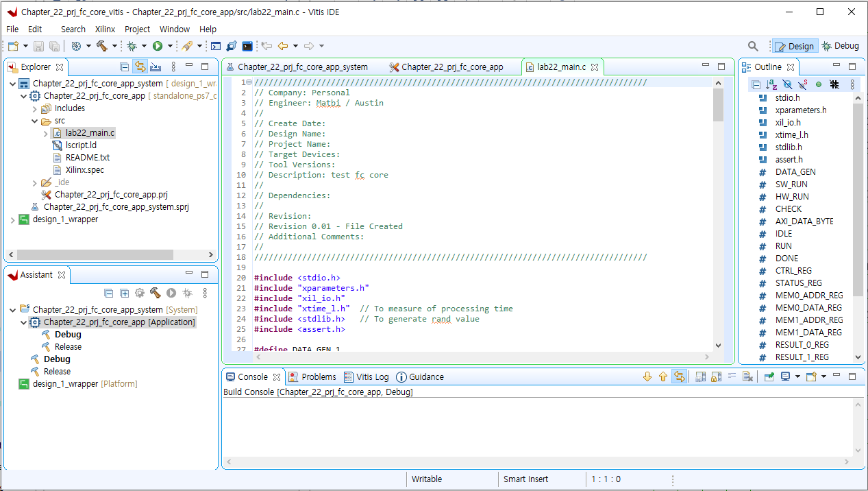
Task: Open Run launch dropdown arrow
Action: coord(170,46)
